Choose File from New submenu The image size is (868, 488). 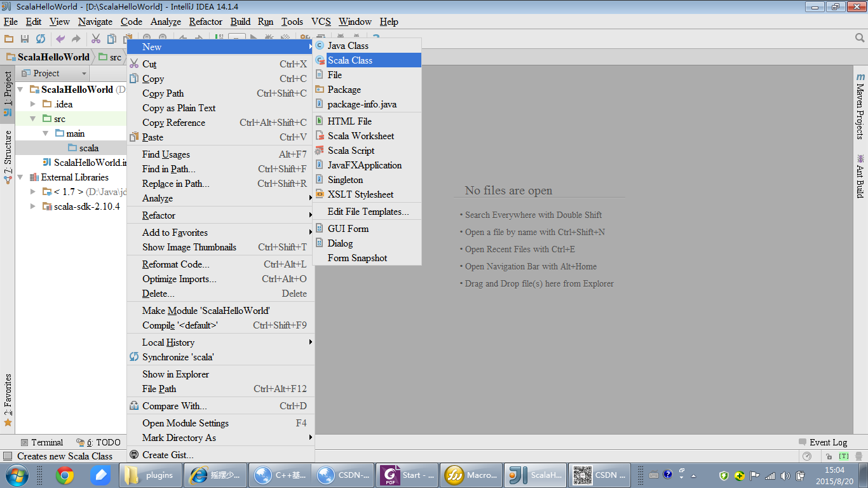367,75
